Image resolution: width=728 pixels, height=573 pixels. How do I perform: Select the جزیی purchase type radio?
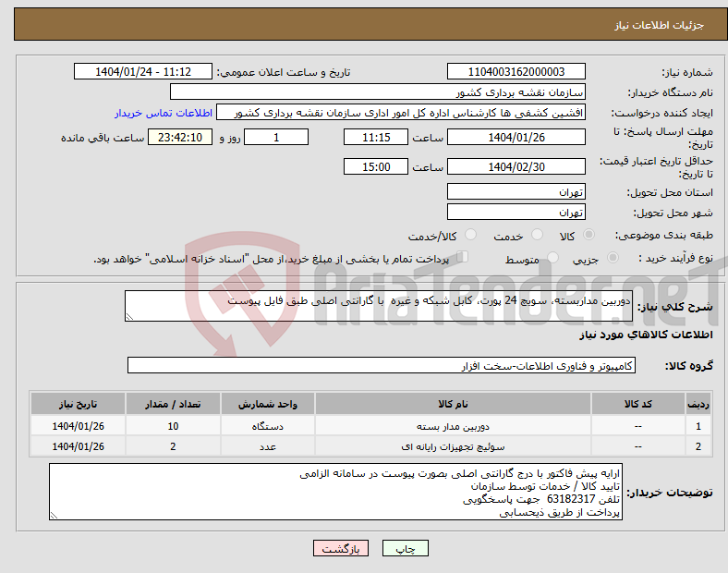pyautogui.click(x=613, y=257)
